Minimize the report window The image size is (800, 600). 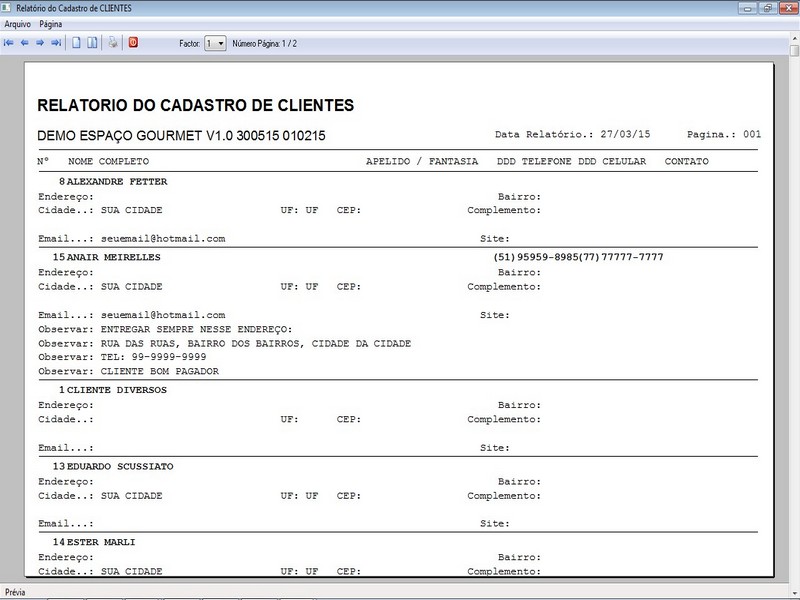[x=747, y=8]
